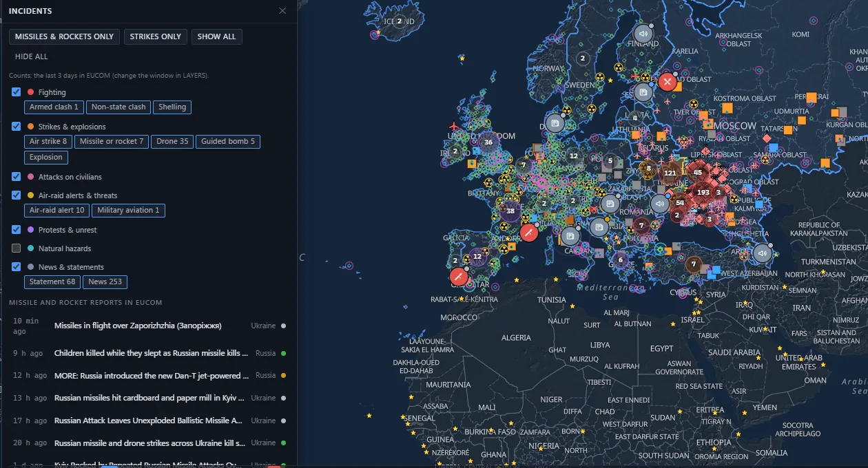Image resolution: width=868 pixels, height=468 pixels.
Task: Open the 193 incident cluster
Action: (x=703, y=192)
